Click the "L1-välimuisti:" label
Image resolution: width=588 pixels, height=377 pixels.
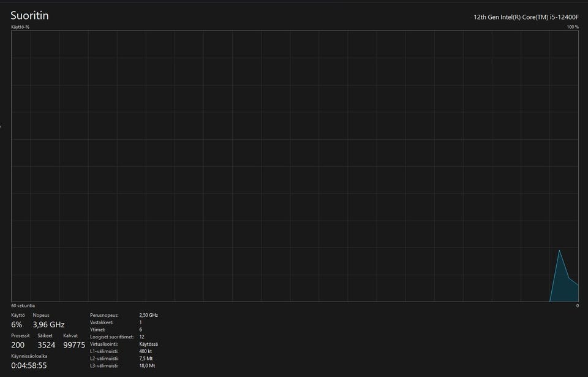click(x=104, y=351)
